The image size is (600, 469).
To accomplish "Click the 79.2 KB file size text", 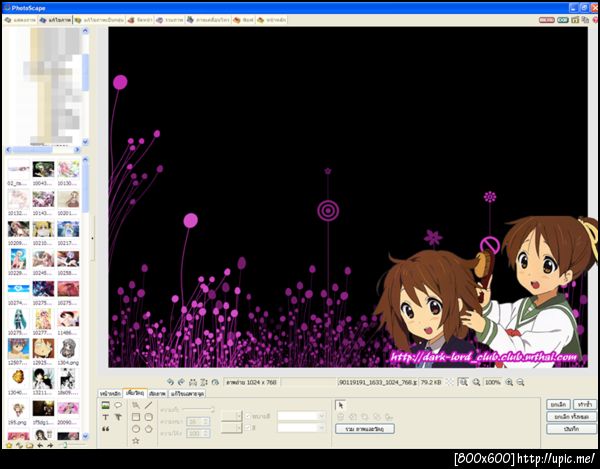I will pos(431,382).
